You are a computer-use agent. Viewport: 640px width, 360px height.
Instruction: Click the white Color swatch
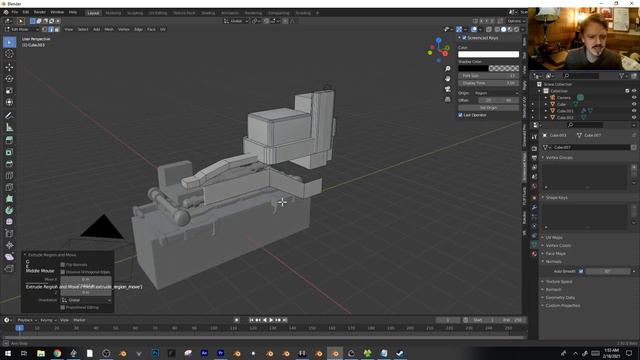point(489,54)
